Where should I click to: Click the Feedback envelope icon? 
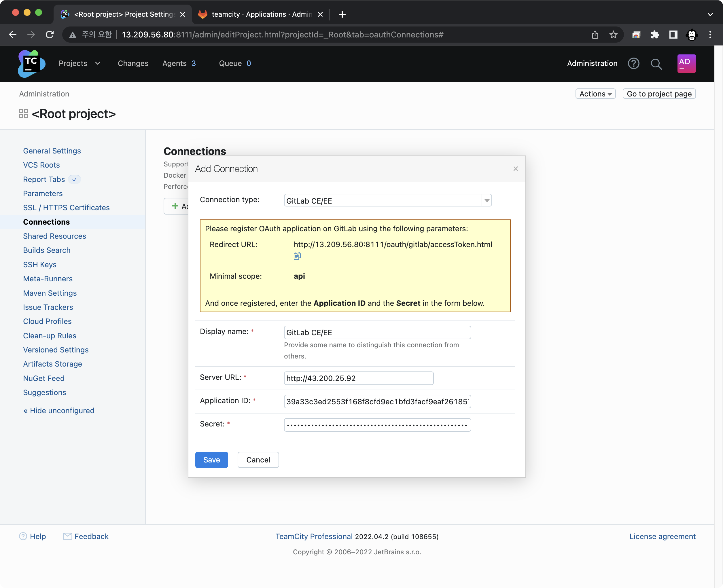pyautogui.click(x=67, y=536)
